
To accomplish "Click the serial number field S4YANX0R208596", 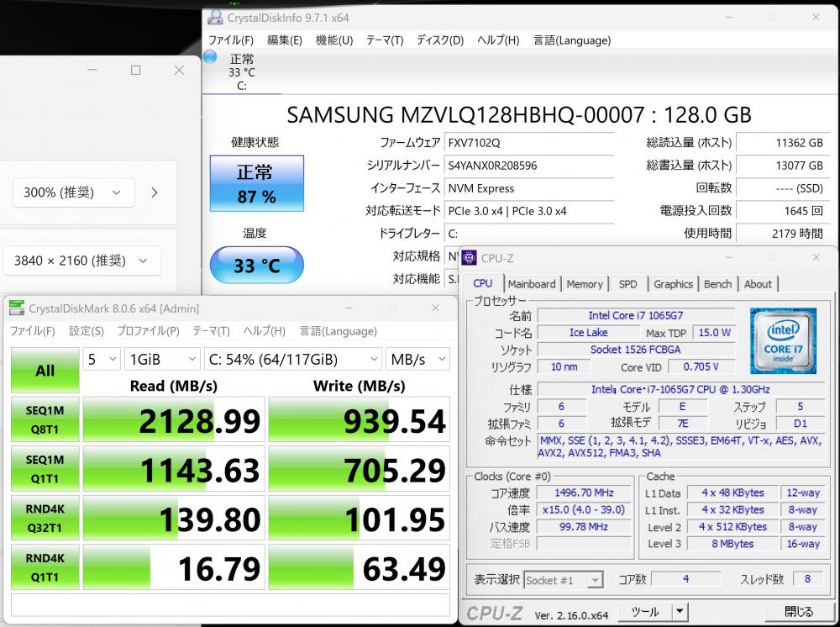I will [529, 166].
